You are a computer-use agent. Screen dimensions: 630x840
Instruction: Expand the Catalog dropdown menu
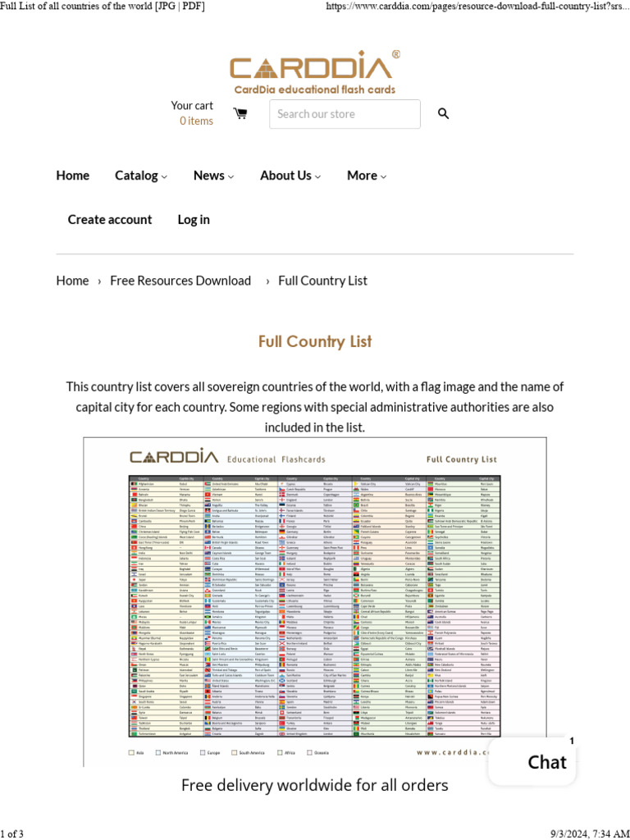point(141,176)
